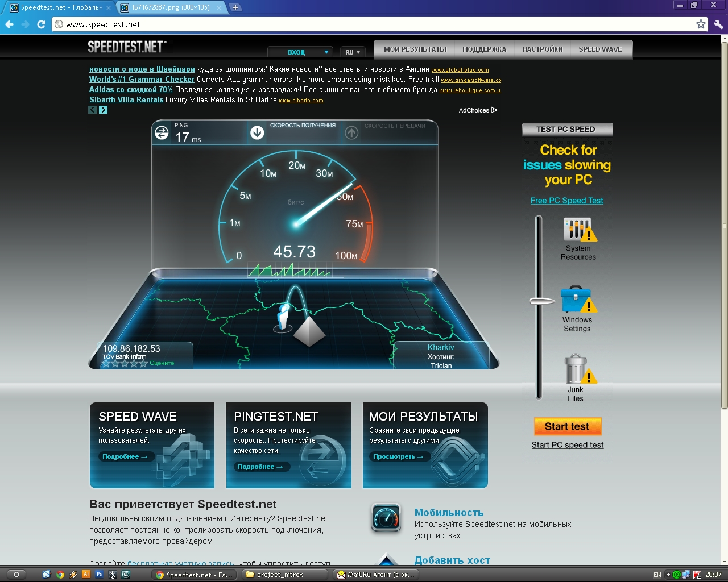Click Подробнее in the PINGTEST.NET card

[260, 467]
